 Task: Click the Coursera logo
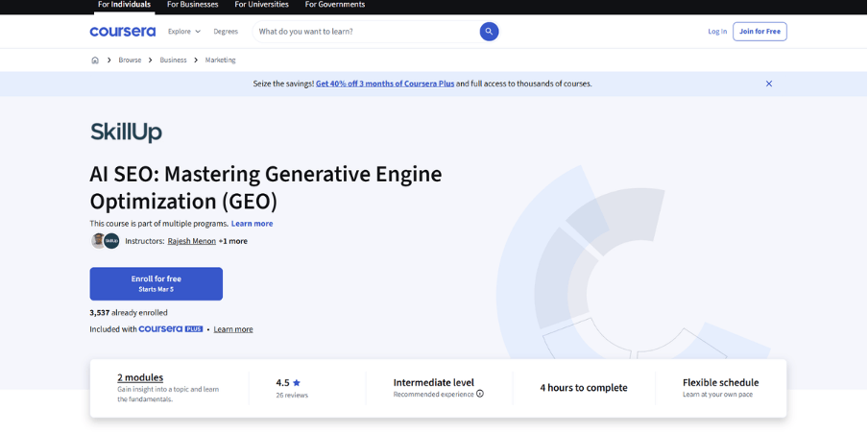122,32
